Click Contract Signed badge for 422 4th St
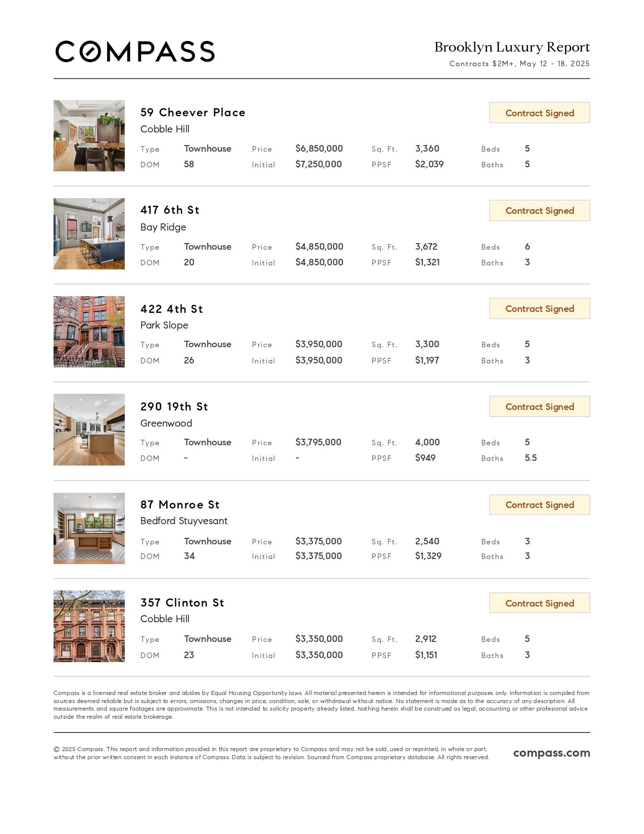The height and width of the screenshot is (834, 644). coord(539,309)
